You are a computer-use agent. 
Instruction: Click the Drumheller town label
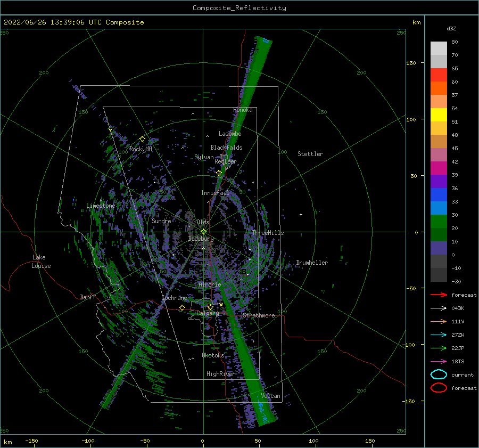coord(312,263)
